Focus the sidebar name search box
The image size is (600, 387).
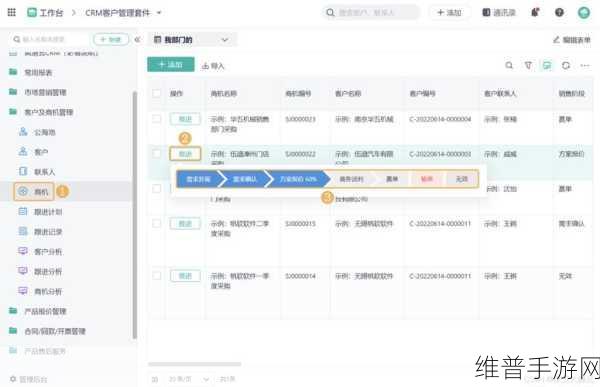click(x=50, y=39)
